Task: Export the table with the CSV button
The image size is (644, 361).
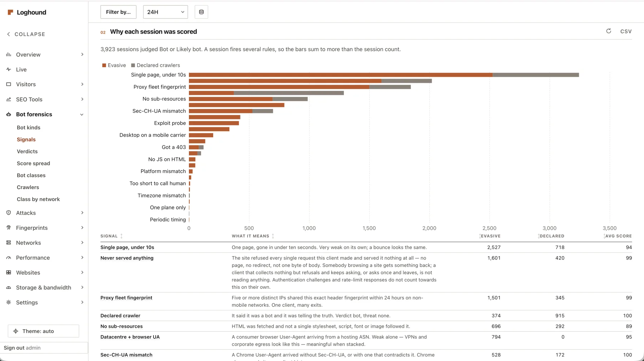Action: pyautogui.click(x=626, y=31)
